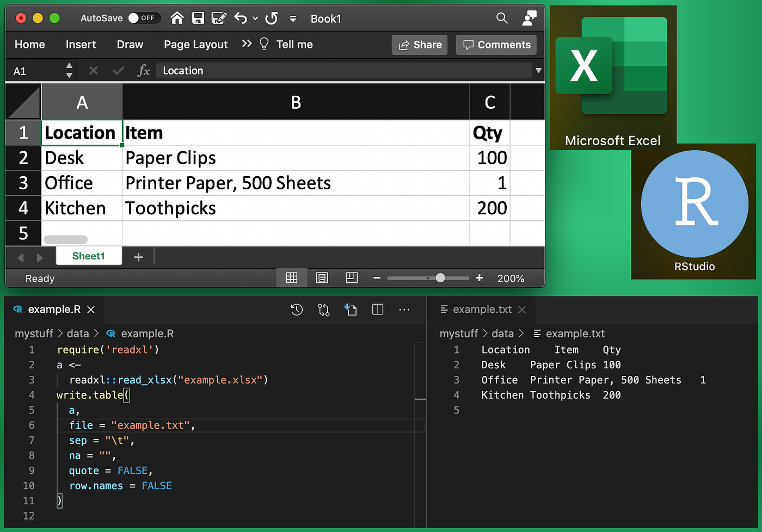Open the Draw ribbon tab
Viewport: 762px width, 532px height.
[130, 45]
